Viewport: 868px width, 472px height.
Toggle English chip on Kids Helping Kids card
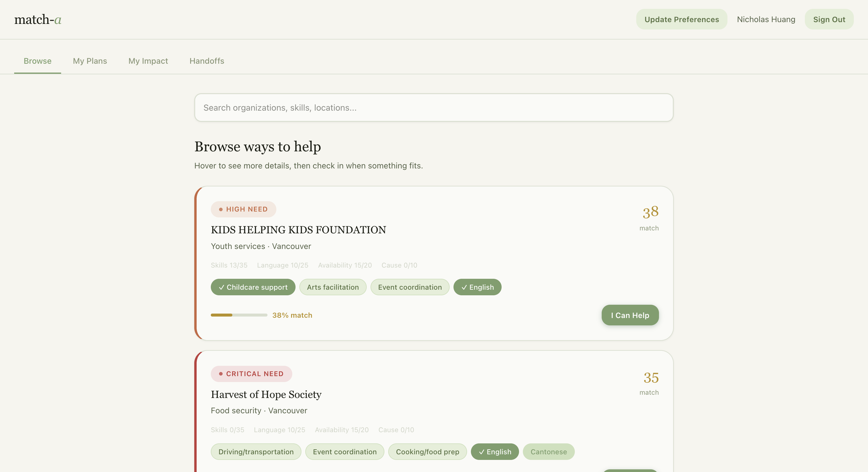[x=477, y=287]
